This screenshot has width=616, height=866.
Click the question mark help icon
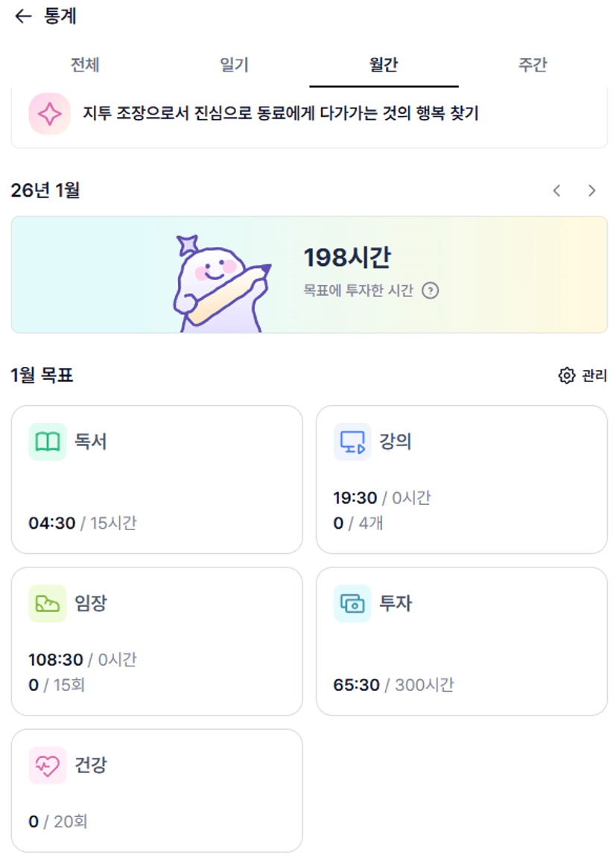click(430, 290)
